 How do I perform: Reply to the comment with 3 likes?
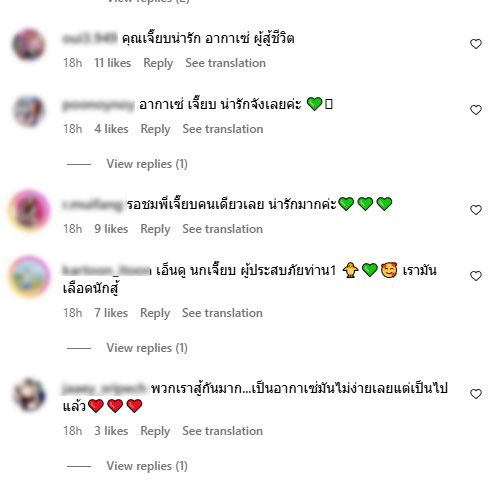click(x=155, y=431)
